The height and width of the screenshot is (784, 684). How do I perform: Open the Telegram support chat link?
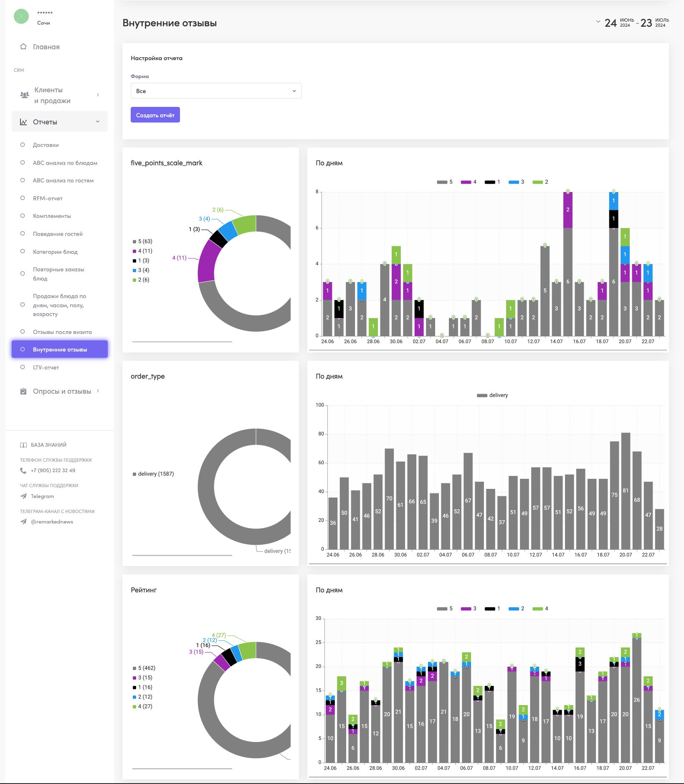pyautogui.click(x=42, y=496)
